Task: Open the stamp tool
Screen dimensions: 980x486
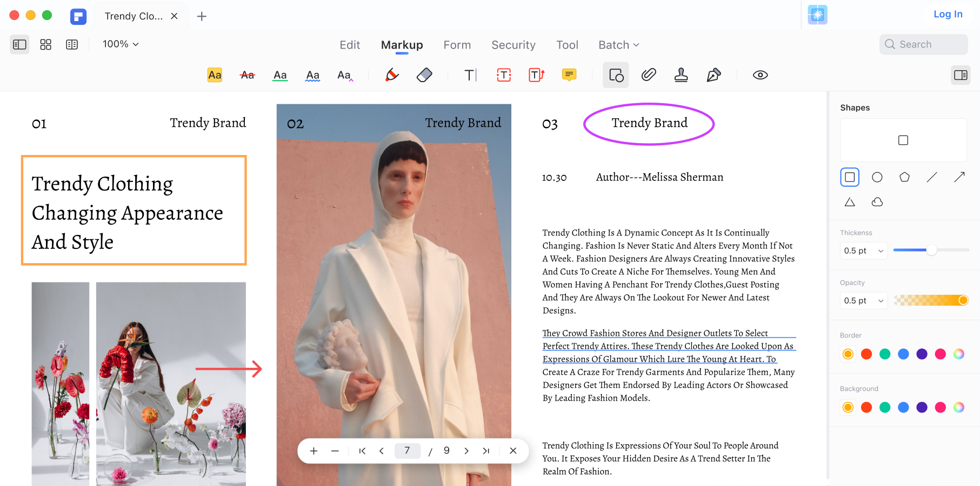Action: coord(681,75)
